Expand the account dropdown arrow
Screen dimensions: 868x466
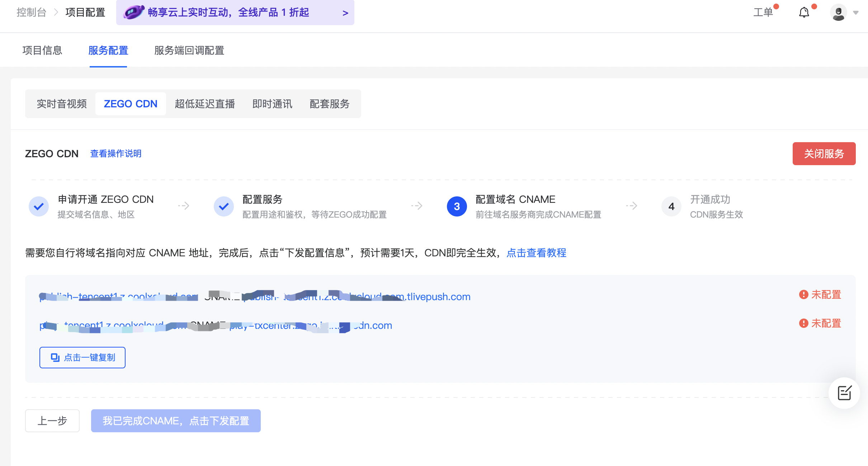point(856,13)
